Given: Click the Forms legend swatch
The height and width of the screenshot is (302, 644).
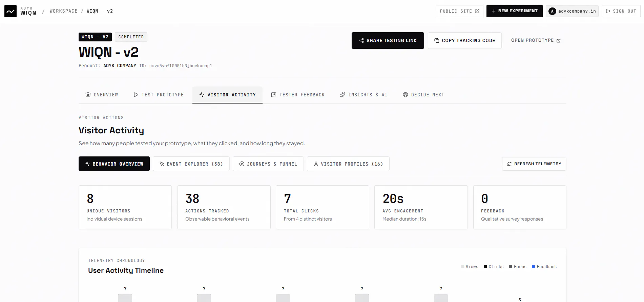Looking at the screenshot, I should click(511, 267).
